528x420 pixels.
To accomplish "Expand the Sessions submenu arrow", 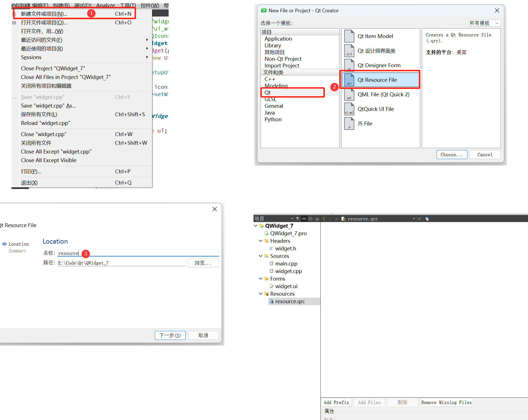I will click(x=147, y=57).
